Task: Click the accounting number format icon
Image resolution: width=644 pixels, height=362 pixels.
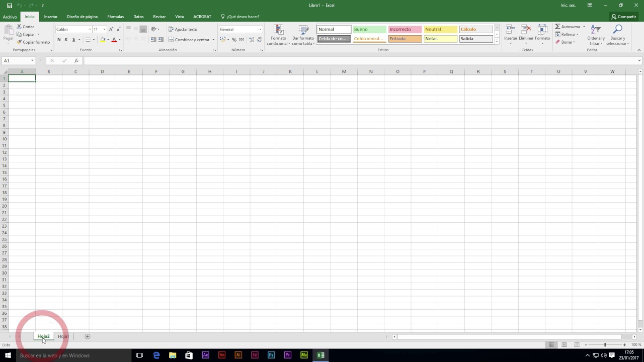Action: (223, 40)
